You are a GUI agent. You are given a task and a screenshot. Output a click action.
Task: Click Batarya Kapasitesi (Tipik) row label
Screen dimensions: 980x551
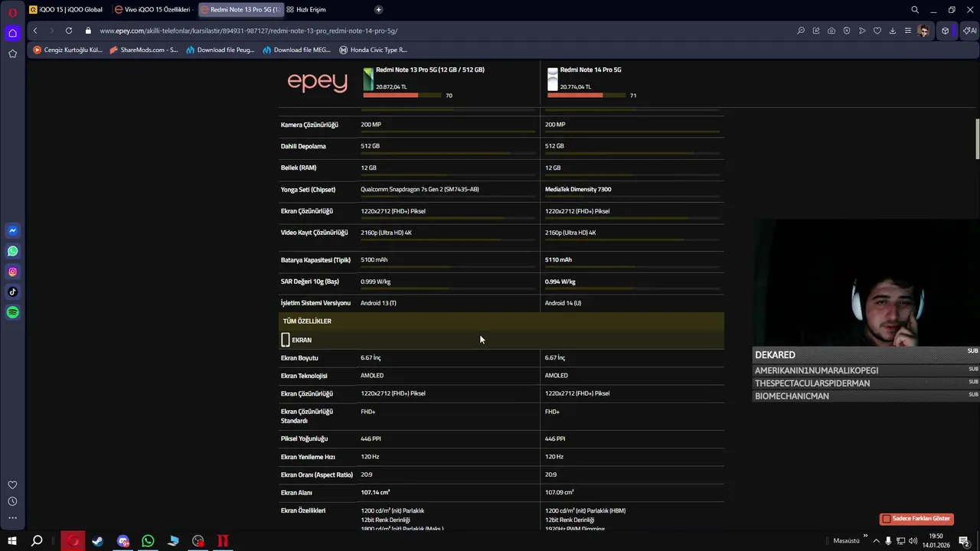click(x=315, y=260)
